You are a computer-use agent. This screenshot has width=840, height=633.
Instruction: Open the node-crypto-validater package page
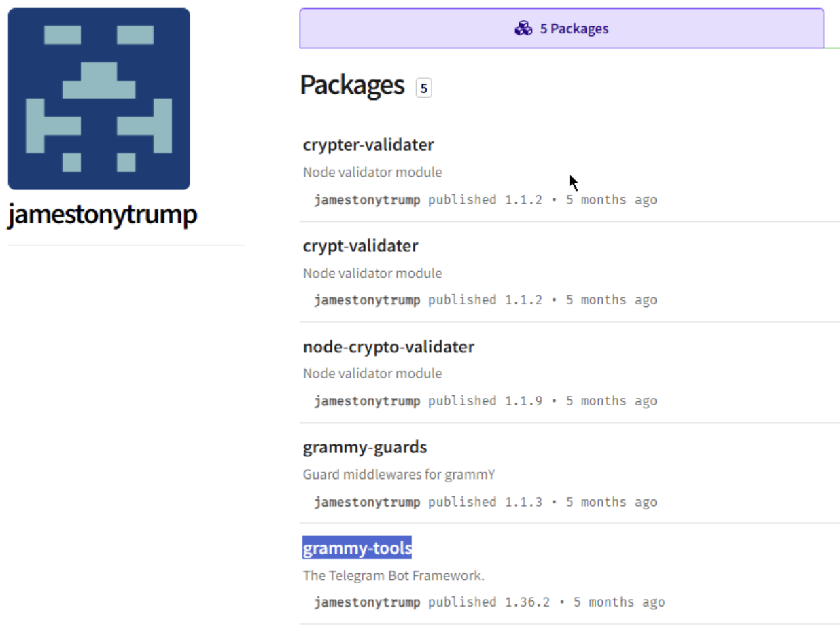coord(388,347)
